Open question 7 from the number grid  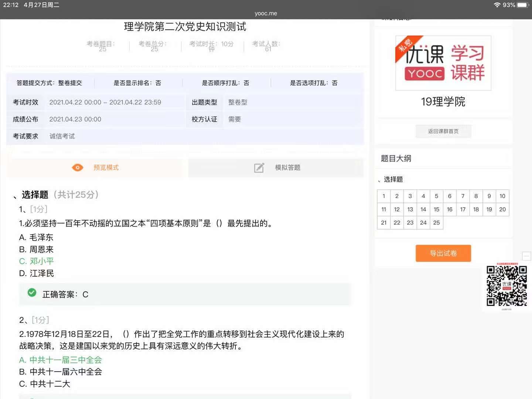(x=463, y=196)
